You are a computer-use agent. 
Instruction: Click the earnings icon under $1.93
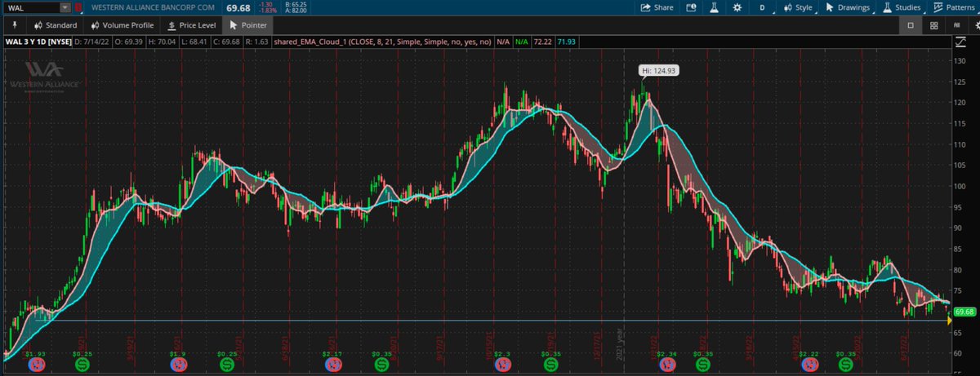pyautogui.click(x=35, y=365)
